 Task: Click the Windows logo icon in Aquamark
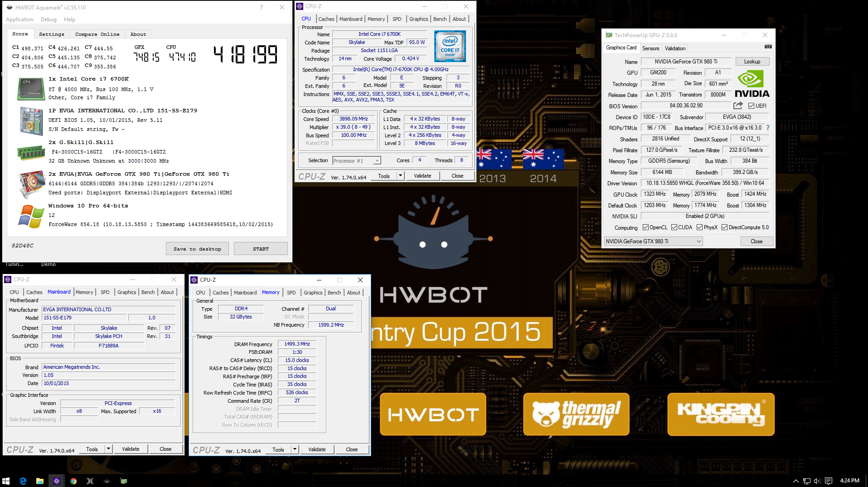coord(31,216)
